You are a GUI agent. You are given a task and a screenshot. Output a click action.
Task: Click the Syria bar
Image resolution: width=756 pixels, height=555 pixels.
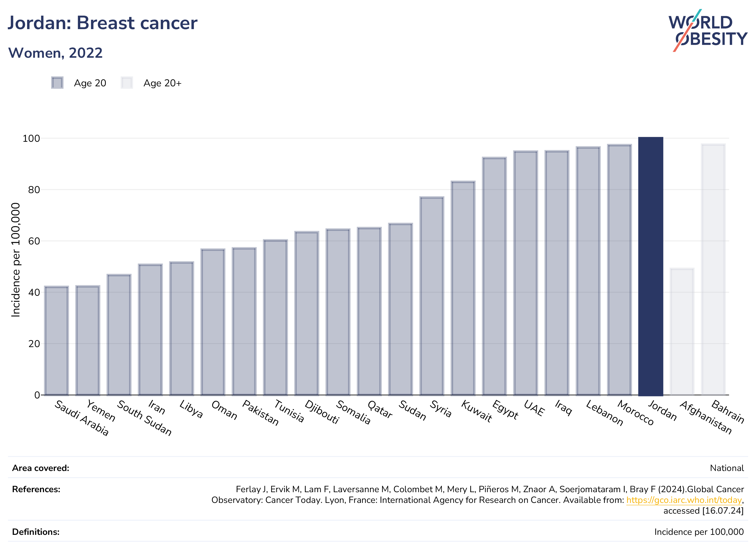pyautogui.click(x=432, y=296)
